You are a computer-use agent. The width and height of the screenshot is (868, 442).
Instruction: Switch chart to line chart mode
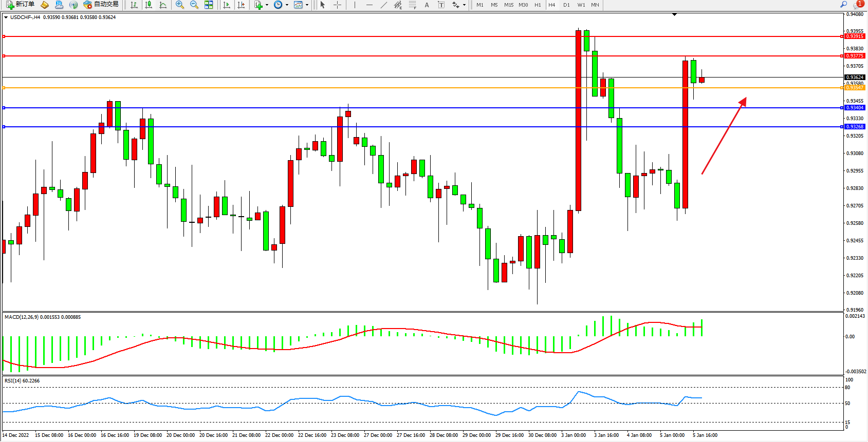coord(163,5)
